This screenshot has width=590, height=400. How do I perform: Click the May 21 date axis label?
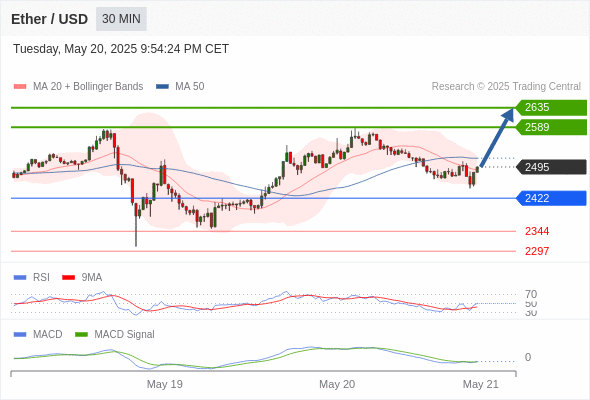pyautogui.click(x=481, y=384)
